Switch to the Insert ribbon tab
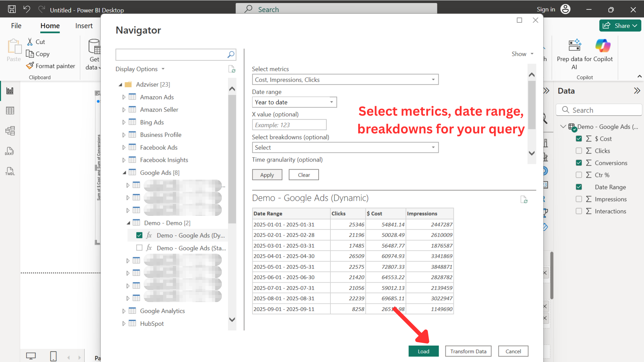The width and height of the screenshot is (644, 362). click(x=84, y=25)
